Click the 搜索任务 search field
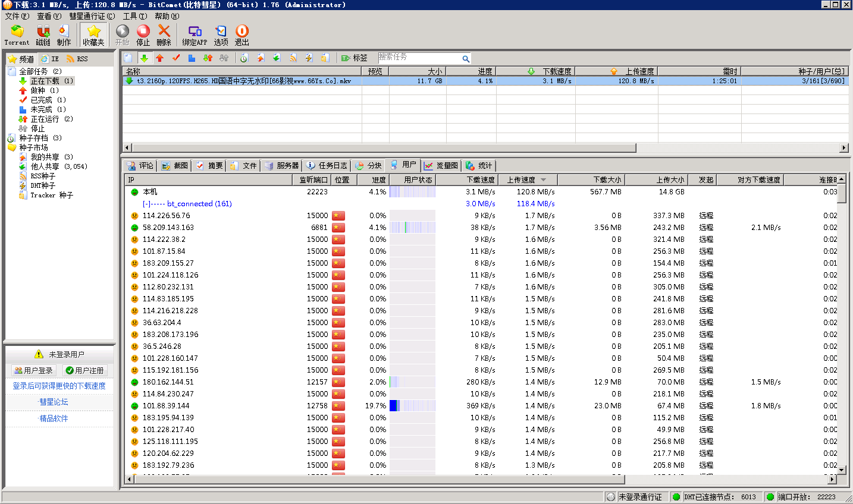 [419, 58]
